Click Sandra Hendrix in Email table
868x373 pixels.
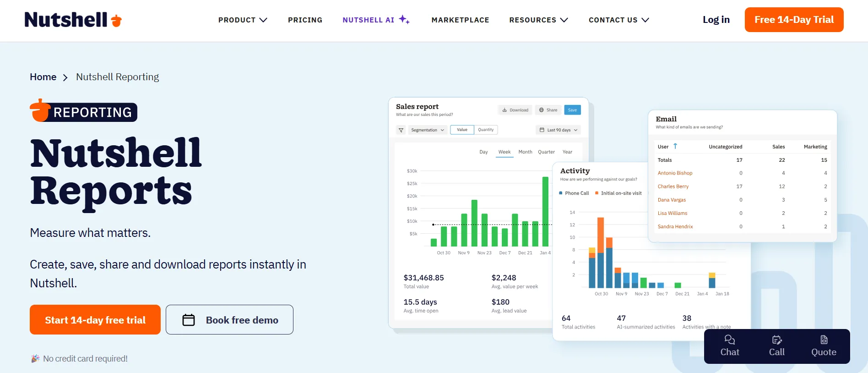pos(675,226)
